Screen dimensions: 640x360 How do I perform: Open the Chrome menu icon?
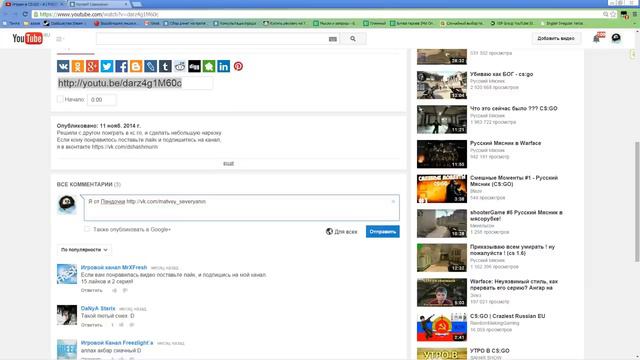click(635, 14)
